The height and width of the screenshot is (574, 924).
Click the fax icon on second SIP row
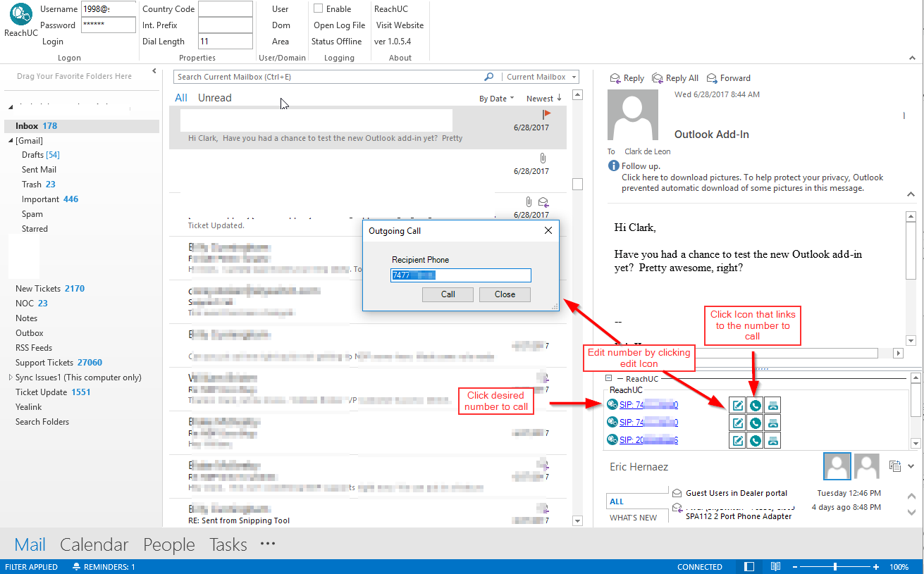pyautogui.click(x=772, y=423)
